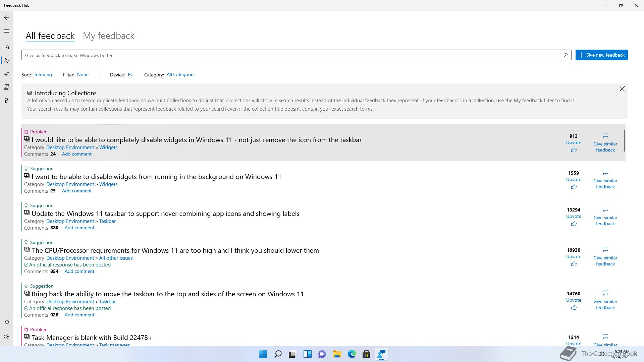
Task: Add comment on background widgets suggestion
Action: coord(76,191)
